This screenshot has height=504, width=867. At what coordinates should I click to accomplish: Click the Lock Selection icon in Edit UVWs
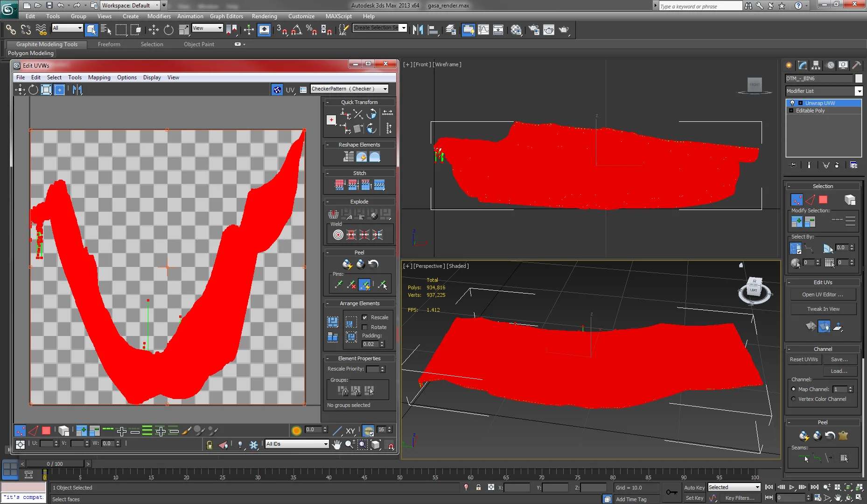210,445
